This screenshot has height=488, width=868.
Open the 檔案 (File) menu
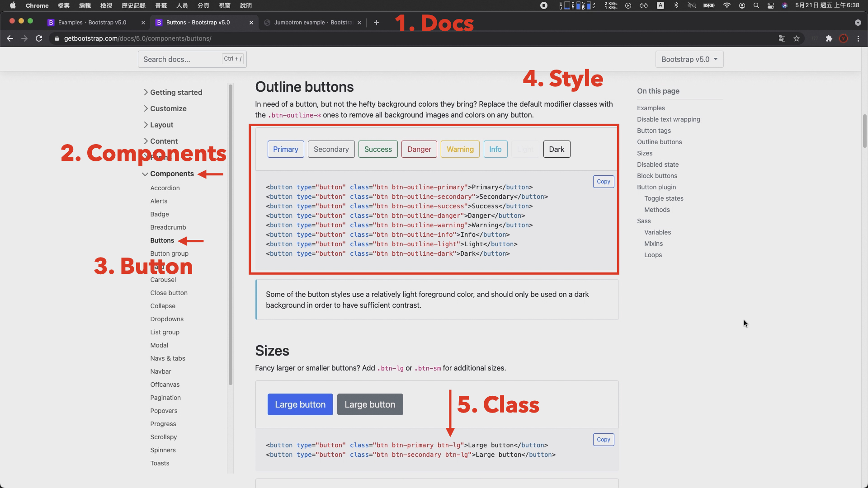[64, 5]
